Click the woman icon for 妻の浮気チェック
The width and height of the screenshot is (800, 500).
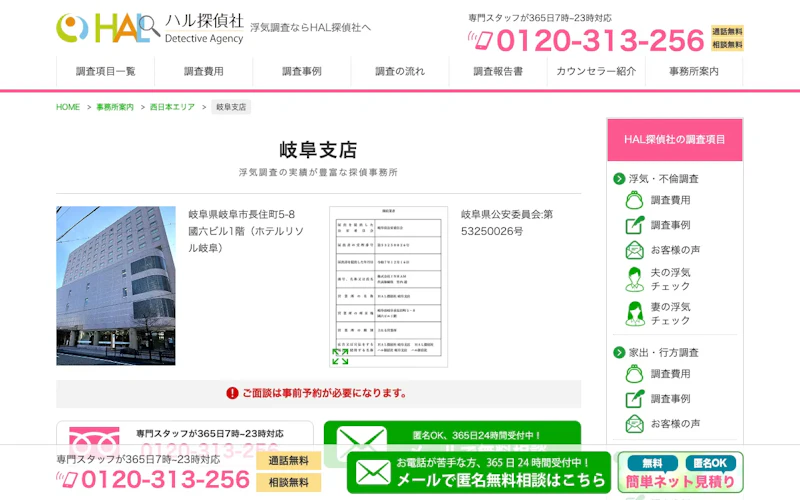coord(635,314)
